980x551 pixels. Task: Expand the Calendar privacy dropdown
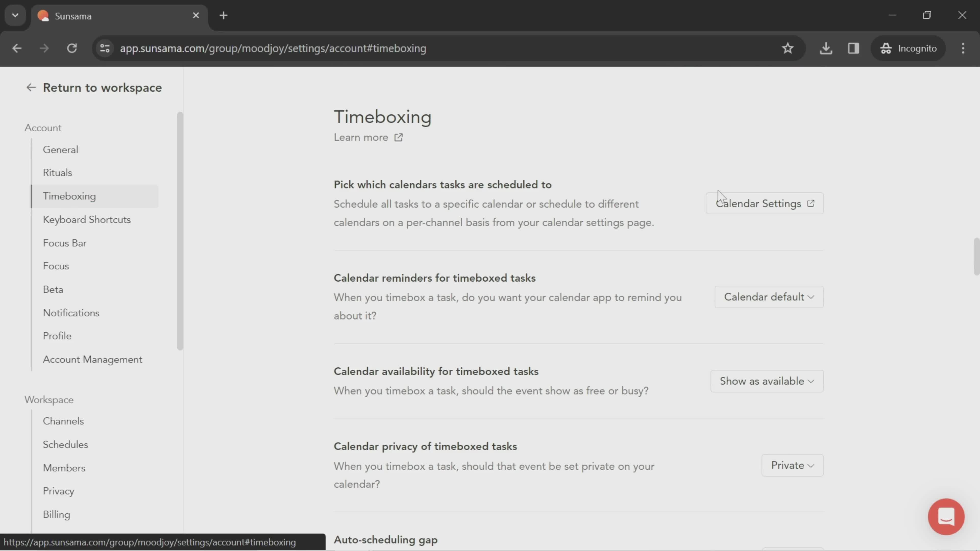tap(792, 465)
